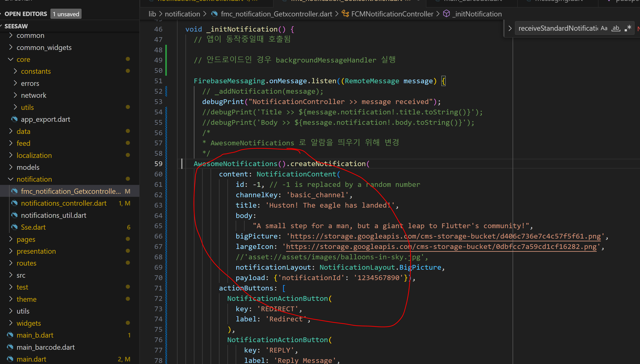Click Dart icon beside main_barcode.dart

click(x=10, y=347)
